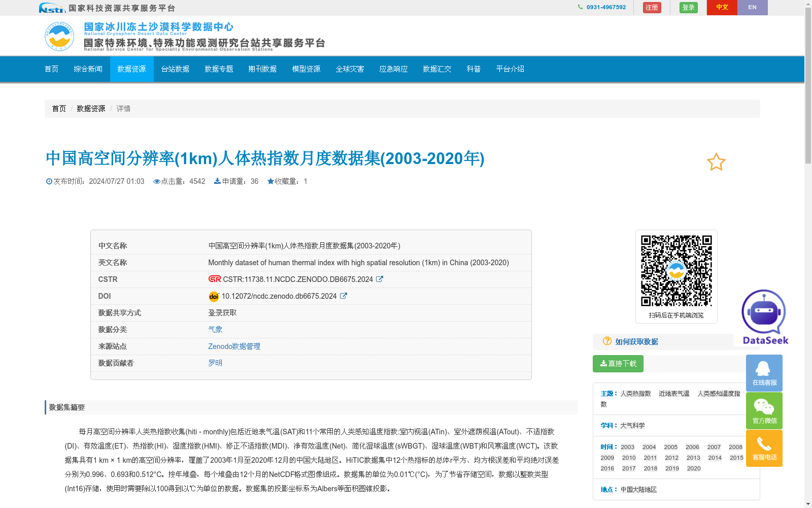
Task: Click the DOI external link icon
Action: coord(344,296)
